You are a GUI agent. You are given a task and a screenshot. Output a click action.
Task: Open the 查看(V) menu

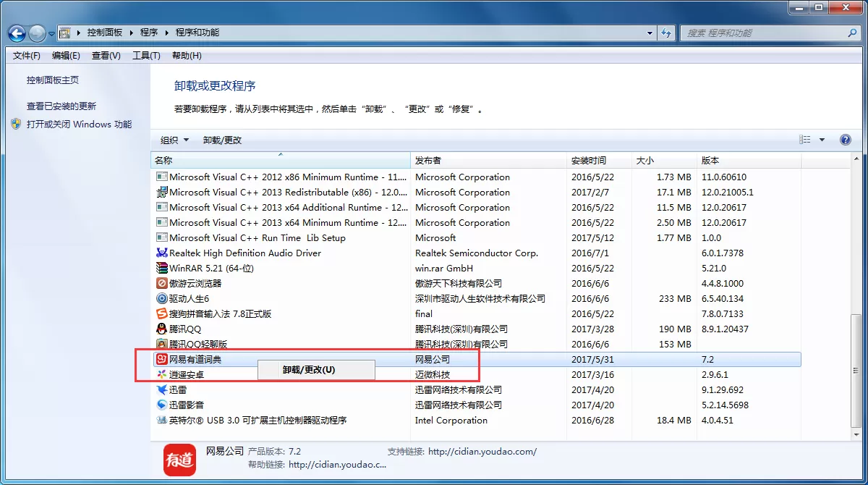[x=106, y=56]
